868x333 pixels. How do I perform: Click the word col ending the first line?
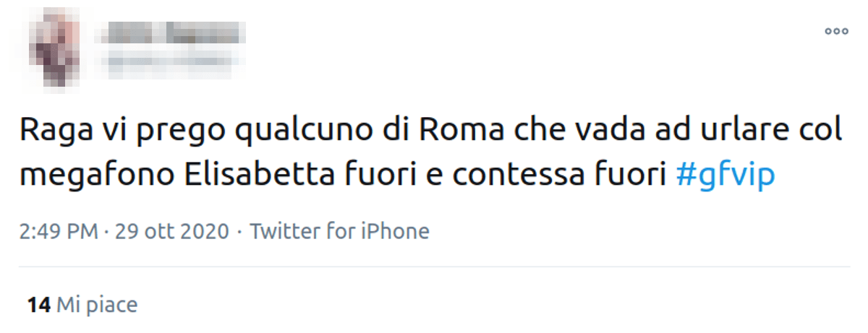(x=822, y=131)
